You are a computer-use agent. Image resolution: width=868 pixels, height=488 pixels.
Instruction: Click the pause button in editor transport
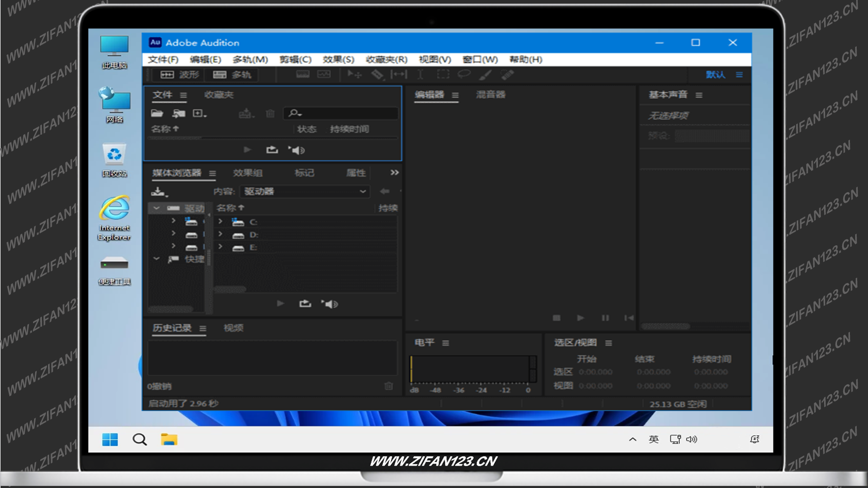coord(605,318)
